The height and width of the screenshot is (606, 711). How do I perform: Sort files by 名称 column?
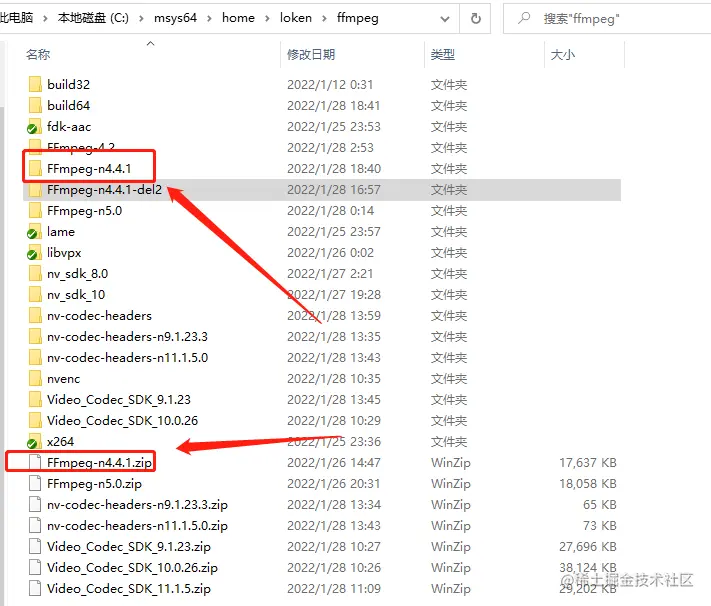click(38, 54)
